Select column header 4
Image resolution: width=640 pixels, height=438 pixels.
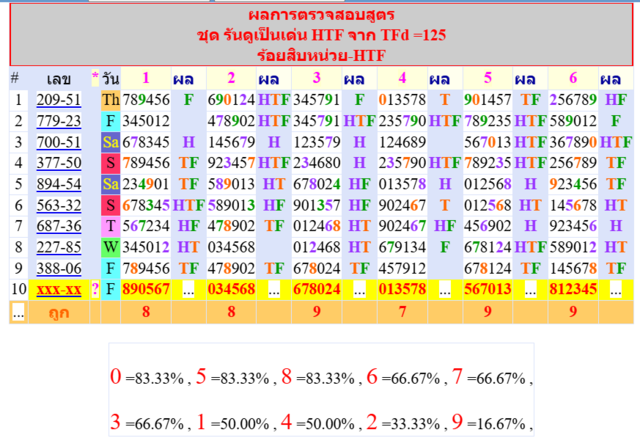tap(402, 78)
